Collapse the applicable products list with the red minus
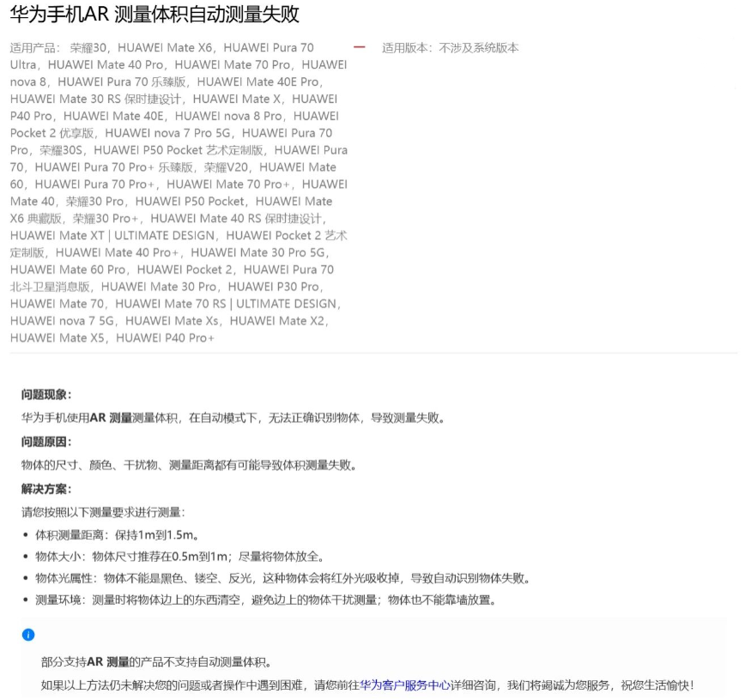The image size is (745, 700). (359, 47)
